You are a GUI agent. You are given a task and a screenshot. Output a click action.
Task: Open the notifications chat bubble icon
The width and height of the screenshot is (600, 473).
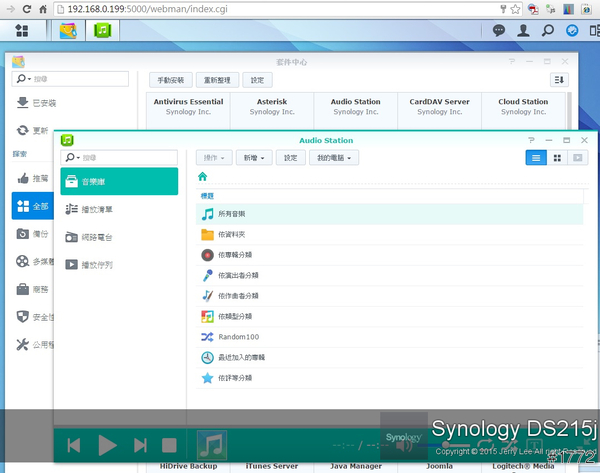[x=500, y=30]
